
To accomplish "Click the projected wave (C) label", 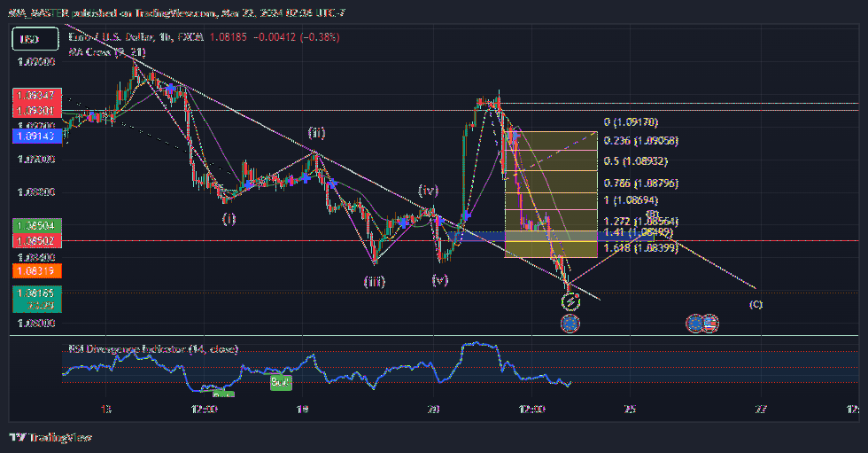I will (756, 304).
